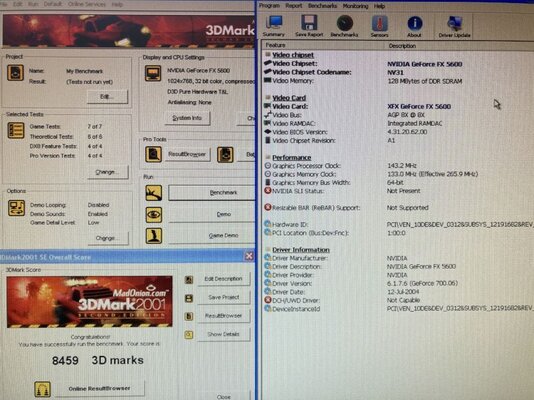Click the Edit Description button
This screenshot has width=534, height=400.
[x=223, y=279]
